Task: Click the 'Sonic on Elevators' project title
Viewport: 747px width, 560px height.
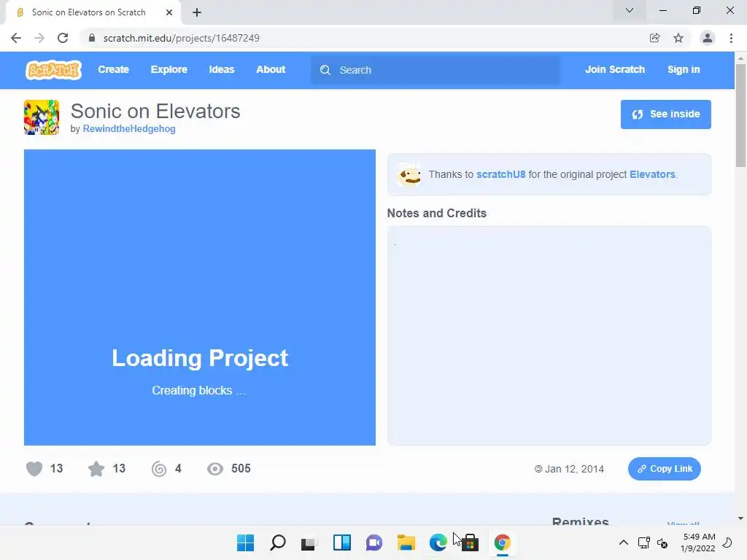Action: pyautogui.click(x=155, y=112)
